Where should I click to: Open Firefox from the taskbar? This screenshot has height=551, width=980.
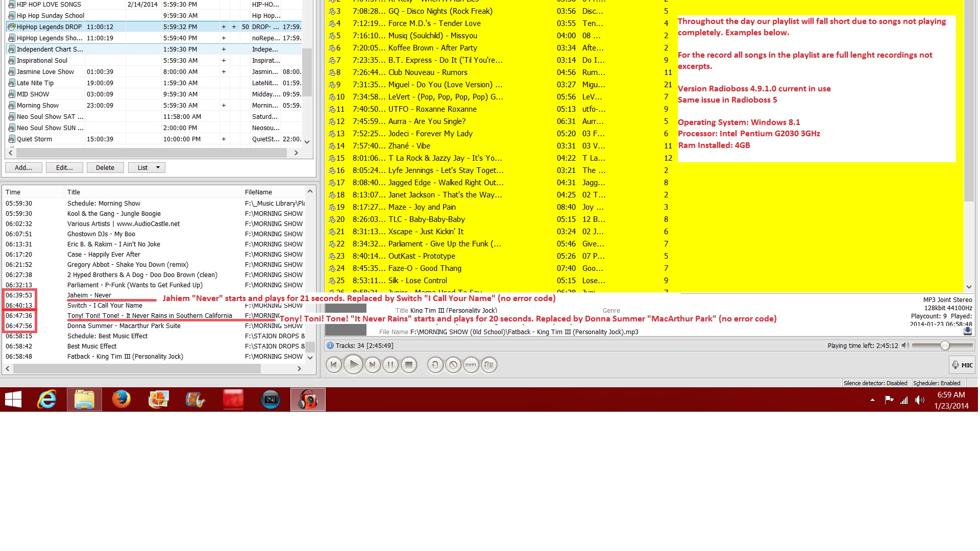pyautogui.click(x=121, y=399)
